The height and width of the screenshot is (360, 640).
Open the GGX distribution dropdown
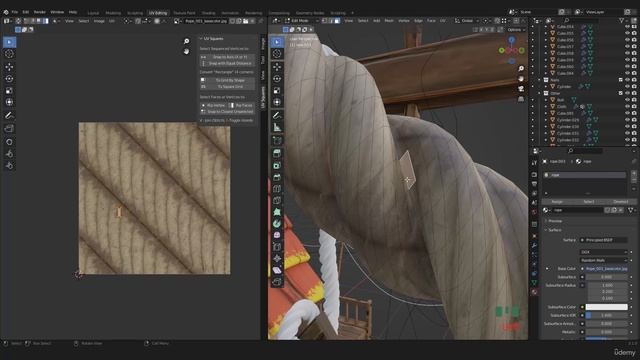[x=604, y=252]
